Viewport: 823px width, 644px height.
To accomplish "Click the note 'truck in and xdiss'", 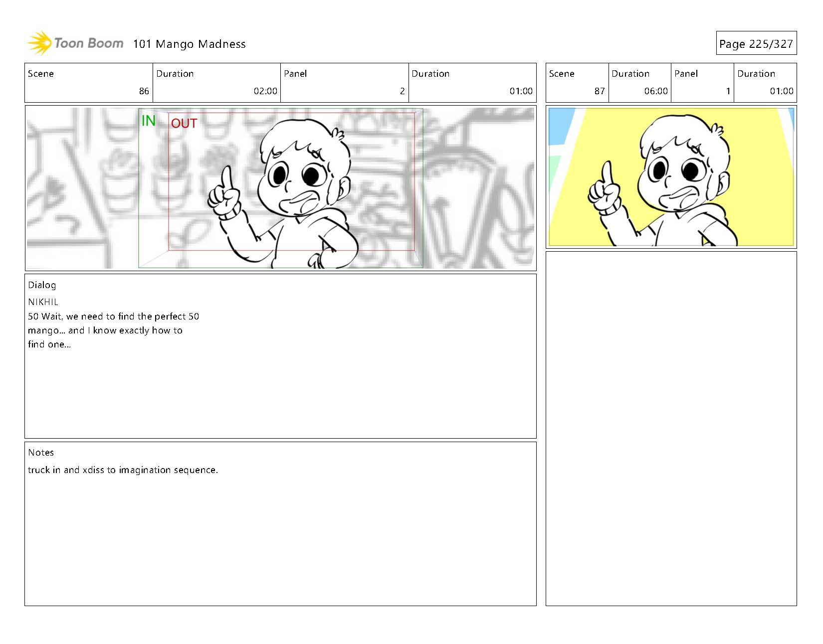I will pos(123,470).
